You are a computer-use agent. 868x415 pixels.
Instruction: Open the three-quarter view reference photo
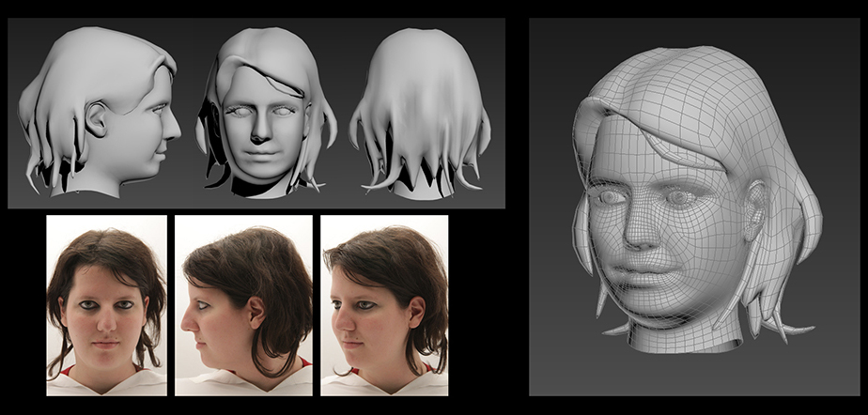(x=384, y=305)
